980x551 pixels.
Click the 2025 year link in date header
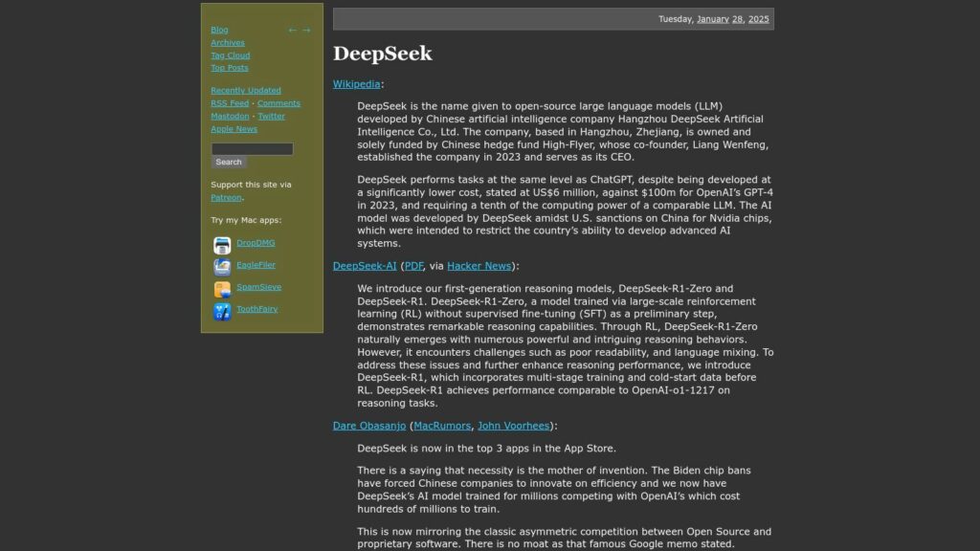coord(758,19)
